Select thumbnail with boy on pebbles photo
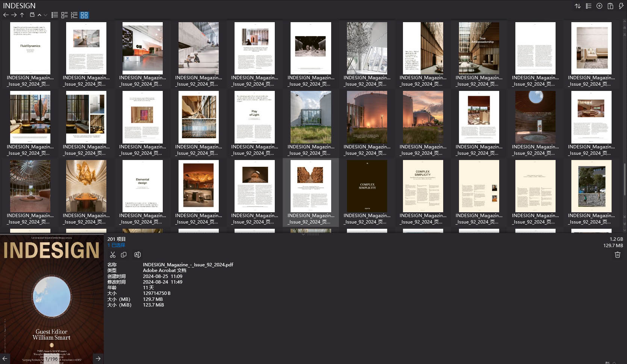This screenshot has width=627, height=364. [591, 186]
